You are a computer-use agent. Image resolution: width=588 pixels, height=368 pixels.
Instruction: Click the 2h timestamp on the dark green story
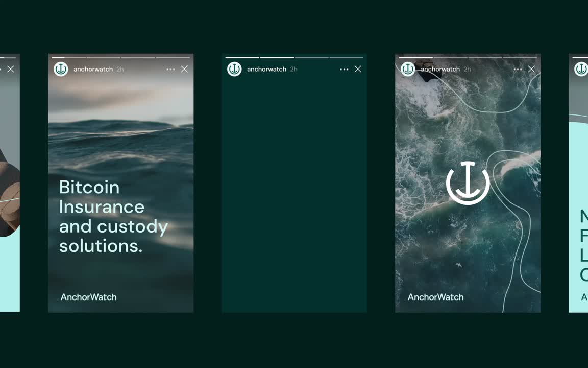[x=293, y=69]
